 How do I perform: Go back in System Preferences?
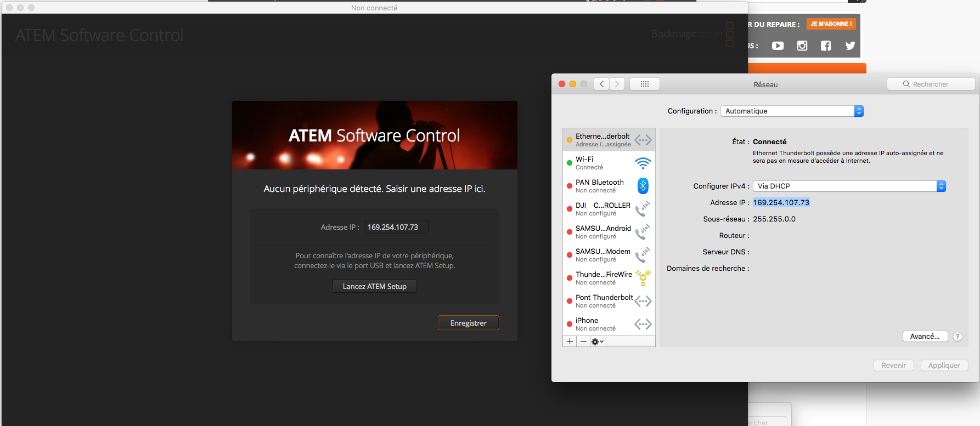point(602,84)
